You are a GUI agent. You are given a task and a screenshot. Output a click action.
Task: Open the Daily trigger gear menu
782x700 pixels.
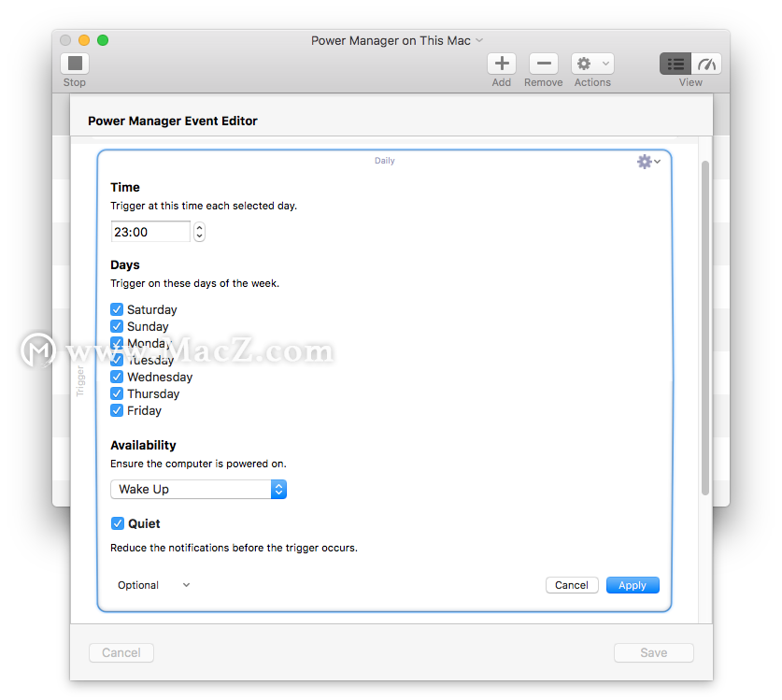click(648, 161)
